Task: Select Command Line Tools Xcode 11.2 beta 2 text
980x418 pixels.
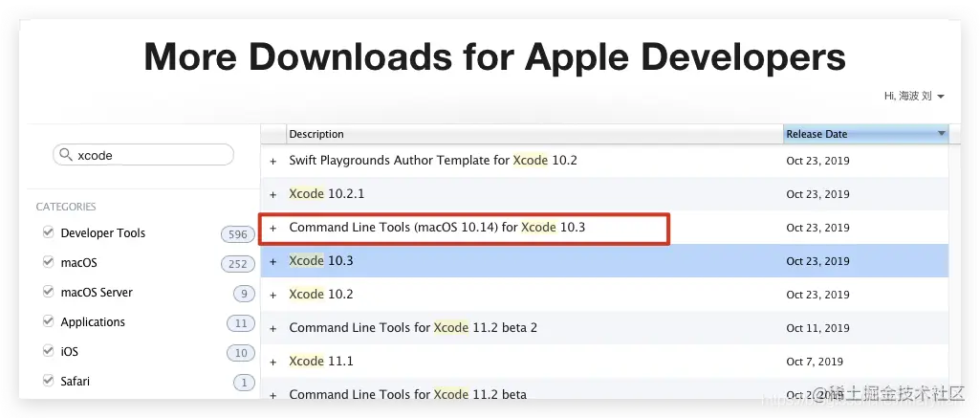Action: click(413, 327)
